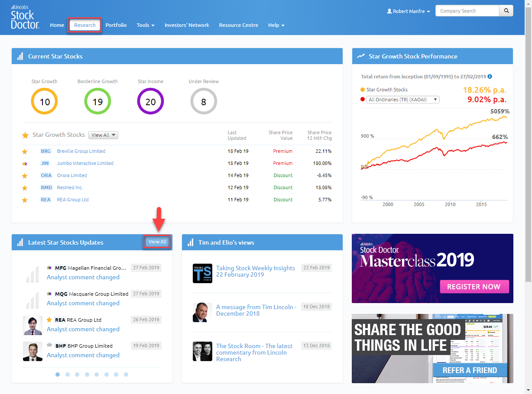Open the Resource Centre menu item

239,25
